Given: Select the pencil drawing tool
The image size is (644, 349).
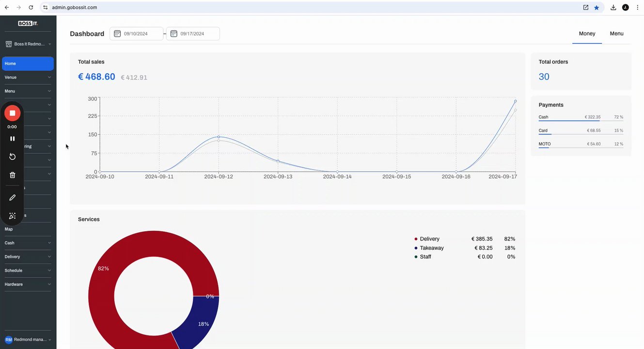Looking at the screenshot, I should [x=12, y=198].
